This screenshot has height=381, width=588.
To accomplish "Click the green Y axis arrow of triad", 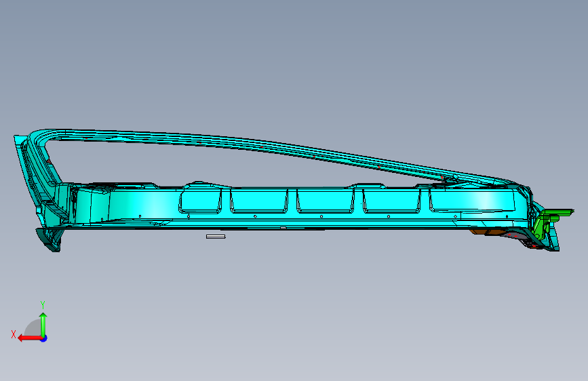I will pyautogui.click(x=43, y=324).
